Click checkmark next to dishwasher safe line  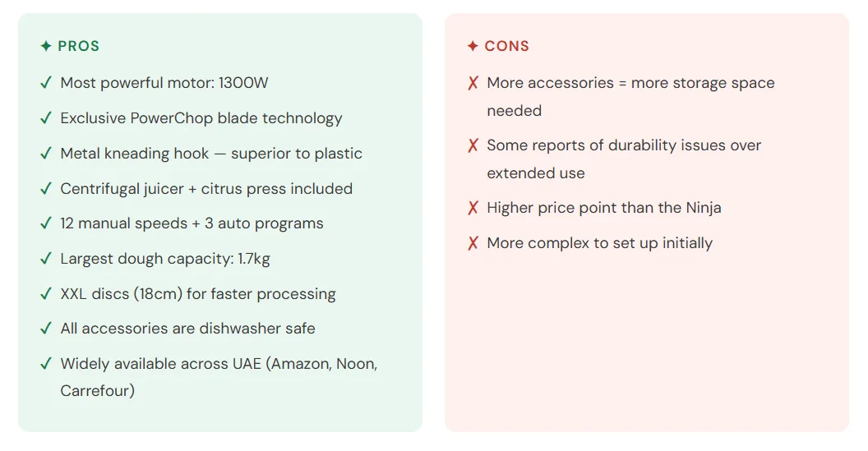click(46, 329)
